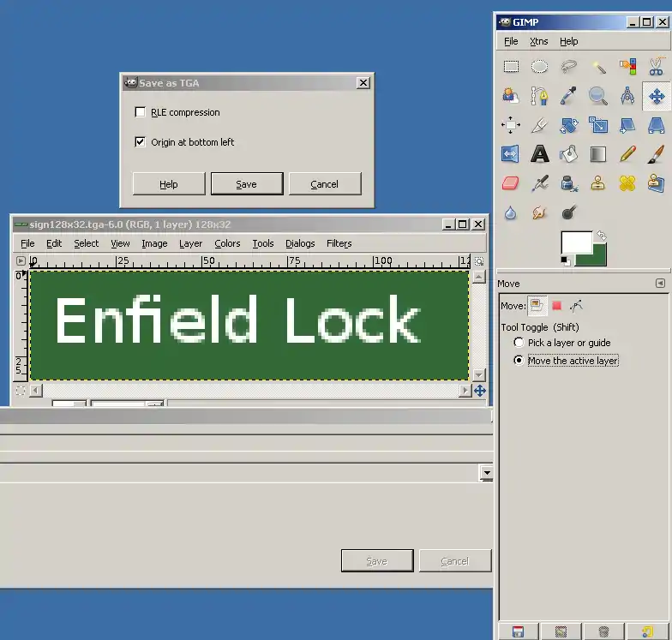Open the tool options panel menu arrow
672x640 pixels.
[660, 284]
